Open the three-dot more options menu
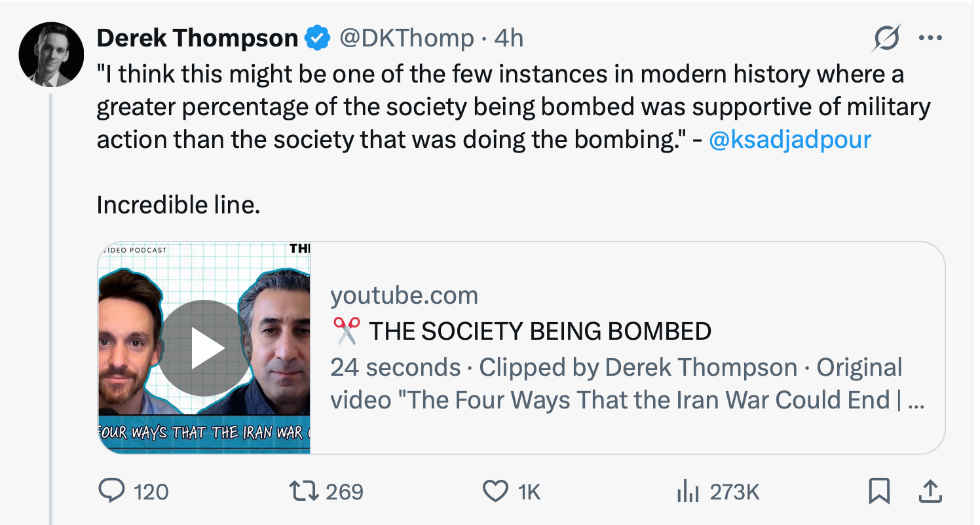This screenshot has width=980, height=525. pos(930,38)
